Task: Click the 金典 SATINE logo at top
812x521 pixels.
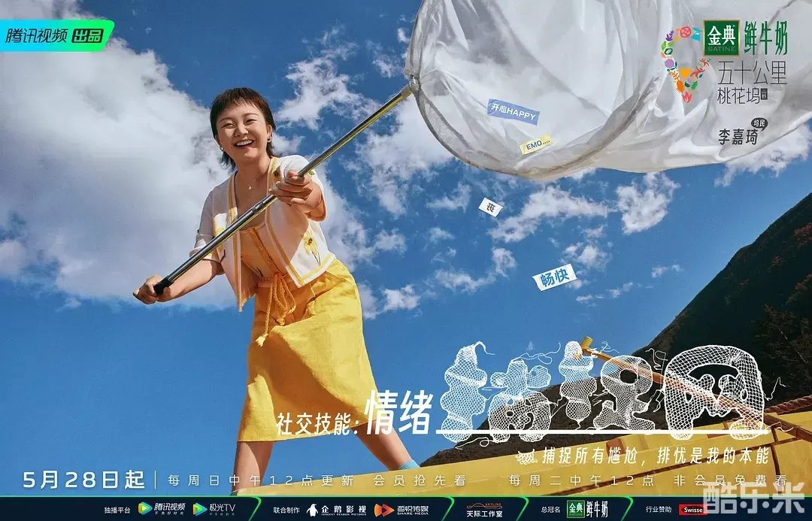Action: pyautogui.click(x=721, y=38)
